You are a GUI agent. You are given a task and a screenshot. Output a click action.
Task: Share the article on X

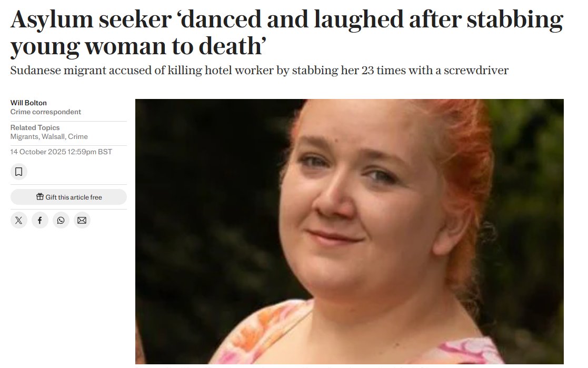[19, 220]
